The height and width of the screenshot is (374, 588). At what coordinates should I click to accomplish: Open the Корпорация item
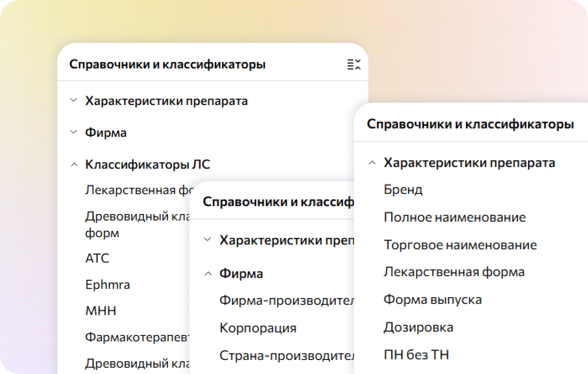pos(258,328)
